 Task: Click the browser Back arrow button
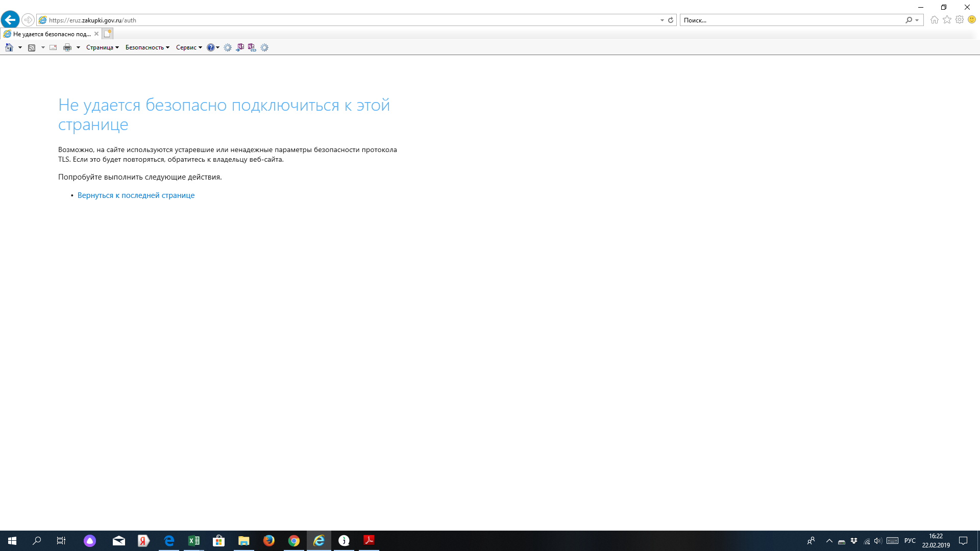click(10, 20)
